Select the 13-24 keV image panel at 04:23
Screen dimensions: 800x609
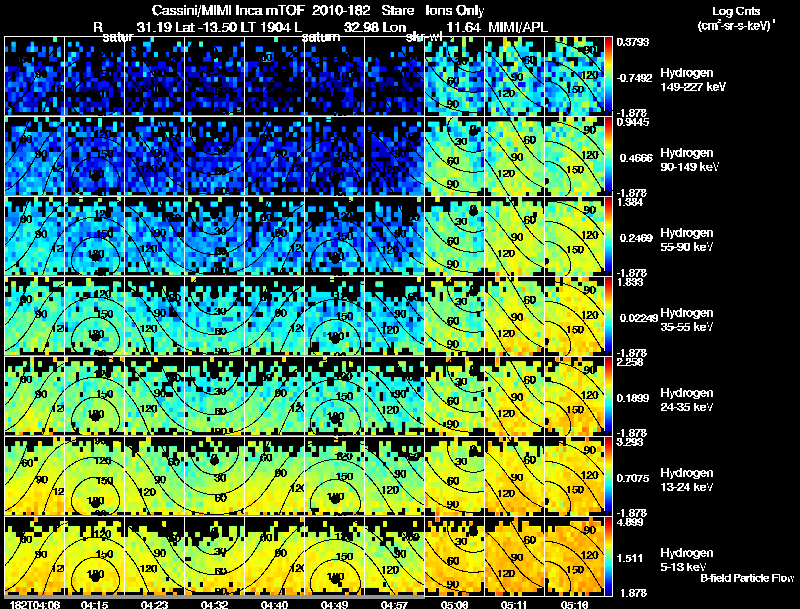coord(154,476)
